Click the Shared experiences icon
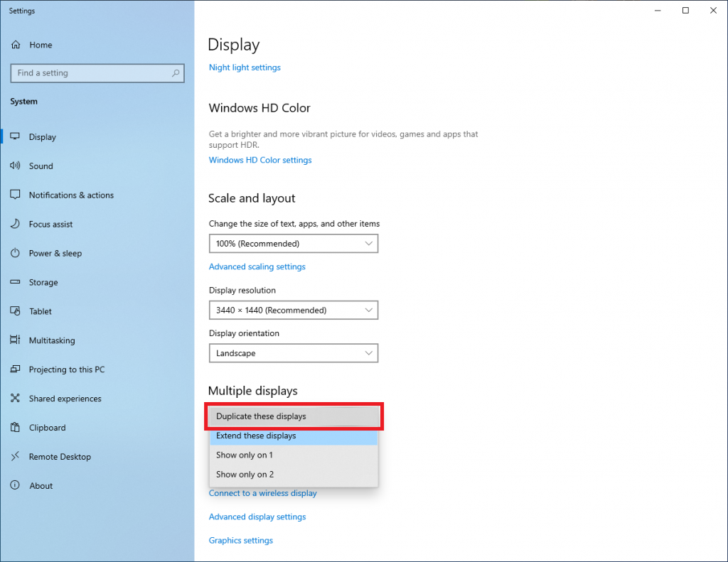The height and width of the screenshot is (562, 728). click(16, 398)
